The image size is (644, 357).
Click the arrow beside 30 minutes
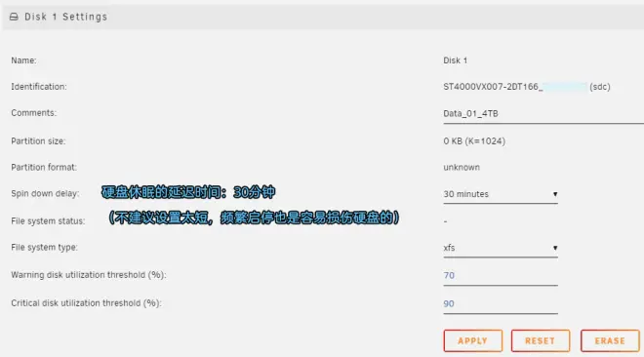pos(555,194)
